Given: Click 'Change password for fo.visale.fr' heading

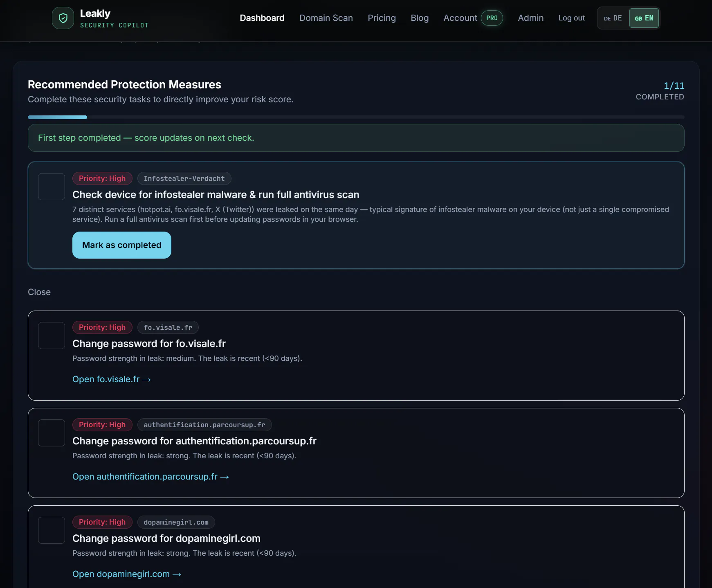Looking at the screenshot, I should click(149, 344).
